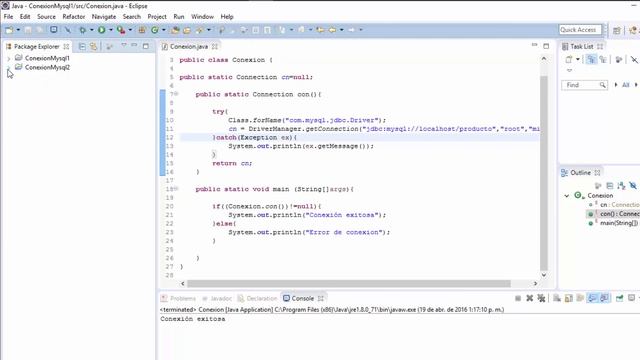Click the Quick Access input field
This screenshot has width=640, height=360.
click(580, 30)
